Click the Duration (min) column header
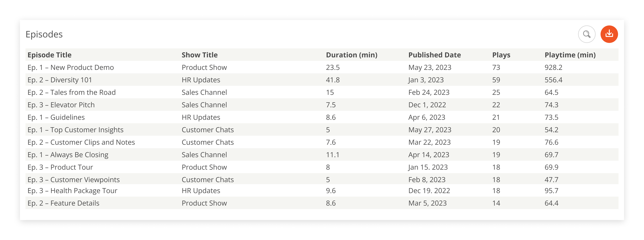The height and width of the screenshot is (240, 644). pyautogui.click(x=351, y=55)
